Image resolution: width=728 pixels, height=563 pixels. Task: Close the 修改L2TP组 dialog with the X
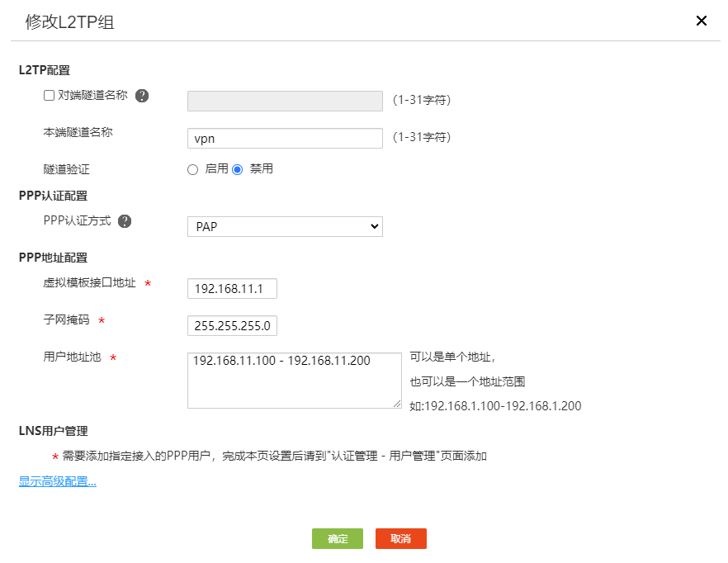702,21
